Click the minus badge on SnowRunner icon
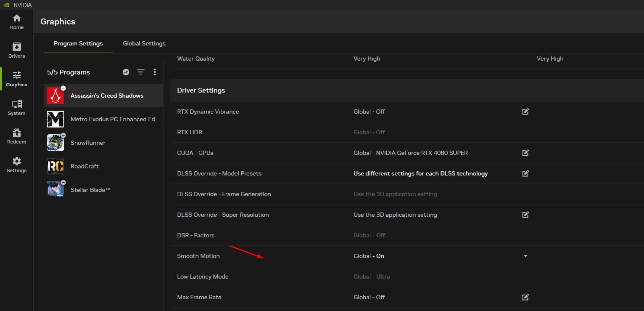Viewport: 644px width, 311px height. point(63,135)
